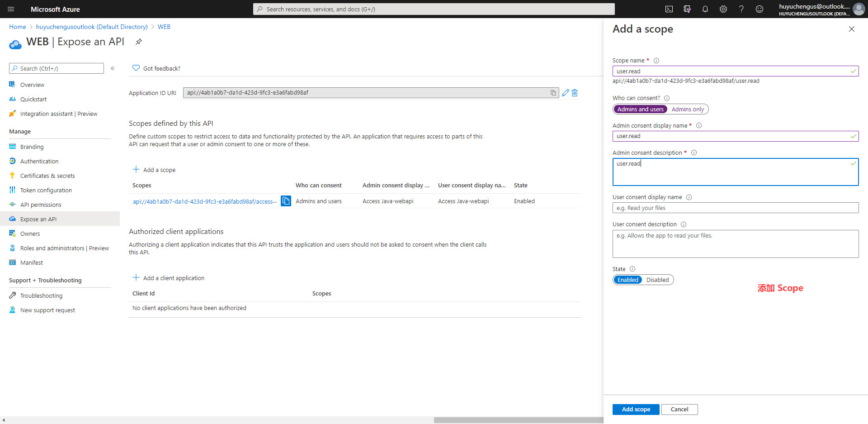Open portal settings gear icon
The height and width of the screenshot is (424, 868).
click(723, 9)
